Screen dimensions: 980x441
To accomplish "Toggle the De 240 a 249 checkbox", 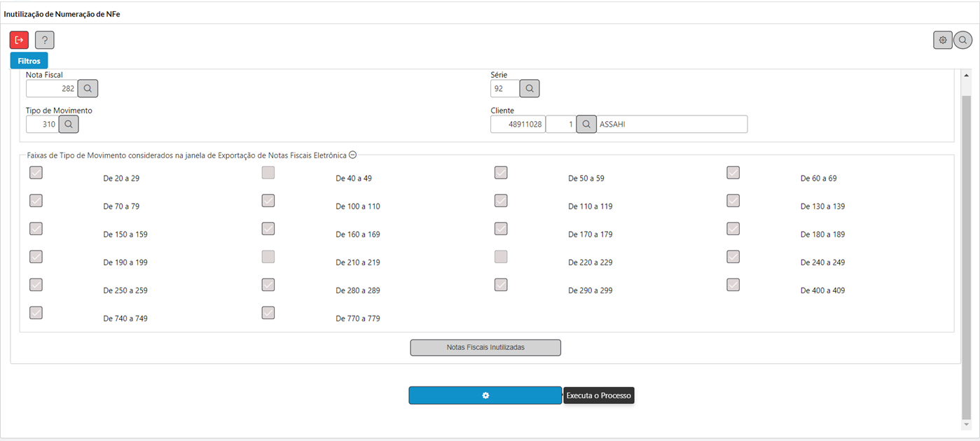I will tap(733, 256).
